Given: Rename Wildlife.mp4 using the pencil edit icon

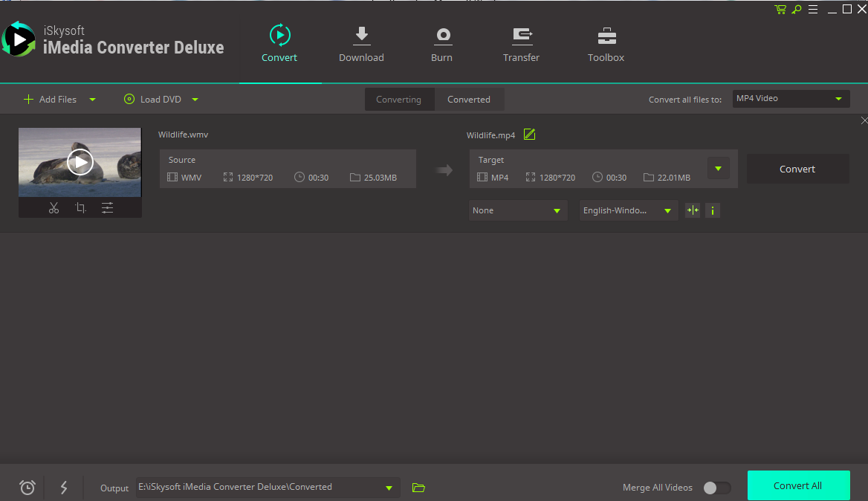Looking at the screenshot, I should [x=529, y=135].
